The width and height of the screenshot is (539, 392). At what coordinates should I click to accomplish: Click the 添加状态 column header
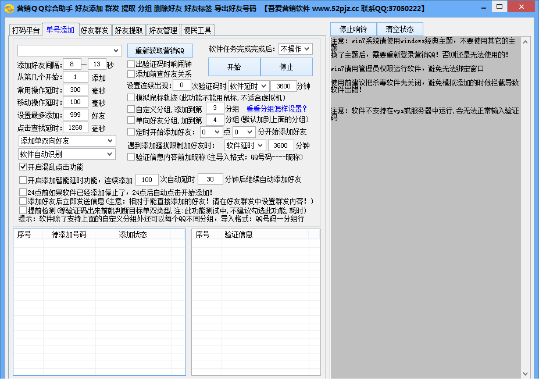133,234
